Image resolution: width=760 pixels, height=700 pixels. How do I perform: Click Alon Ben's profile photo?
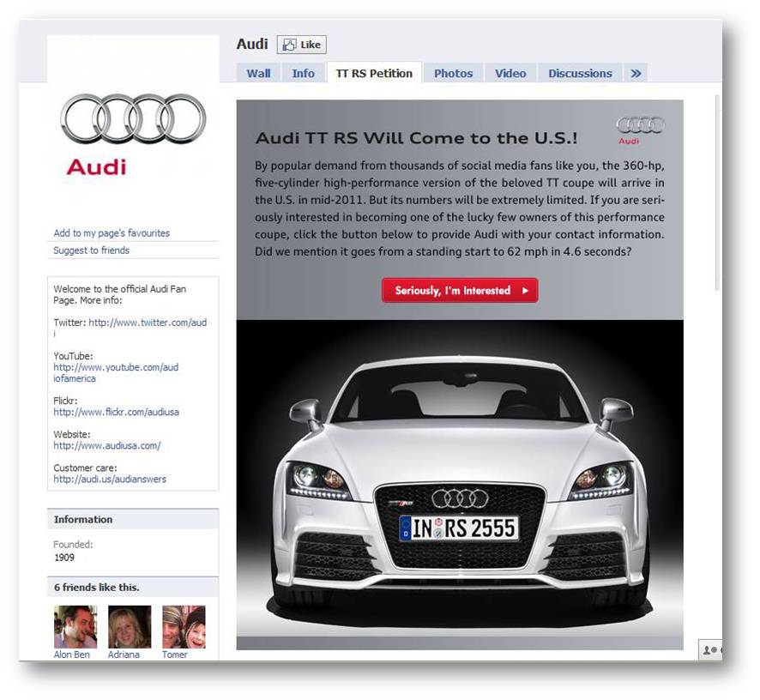(75, 627)
